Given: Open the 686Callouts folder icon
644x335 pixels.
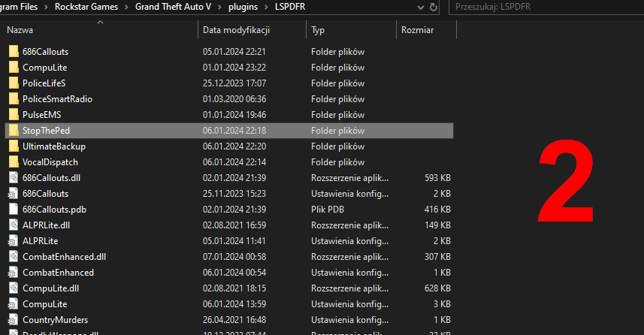Looking at the screenshot, I should (14, 52).
